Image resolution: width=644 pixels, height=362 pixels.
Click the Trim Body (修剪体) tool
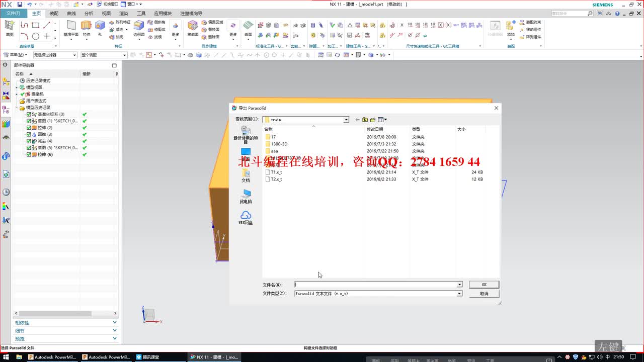tap(156, 29)
